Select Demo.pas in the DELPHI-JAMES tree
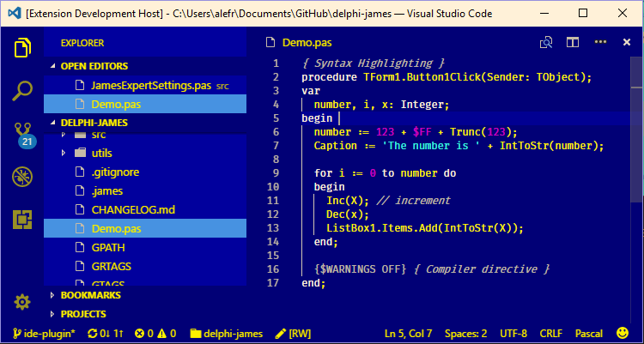The width and height of the screenshot is (644, 344). pos(145,228)
